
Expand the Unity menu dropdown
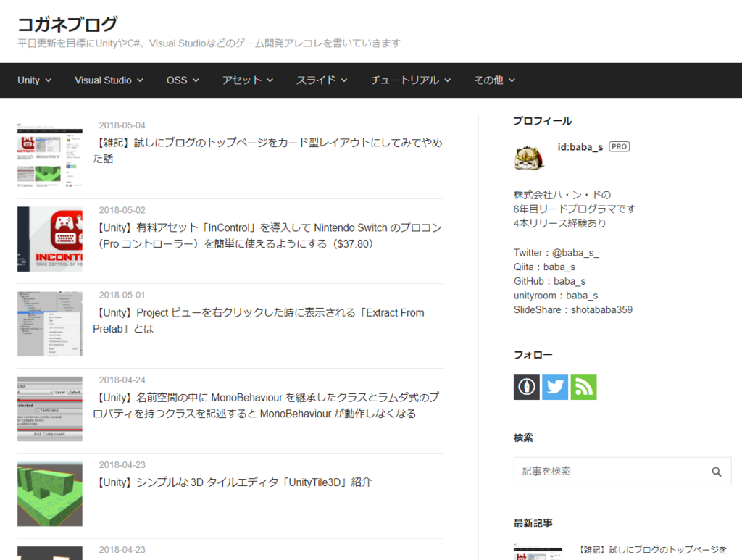tap(35, 80)
